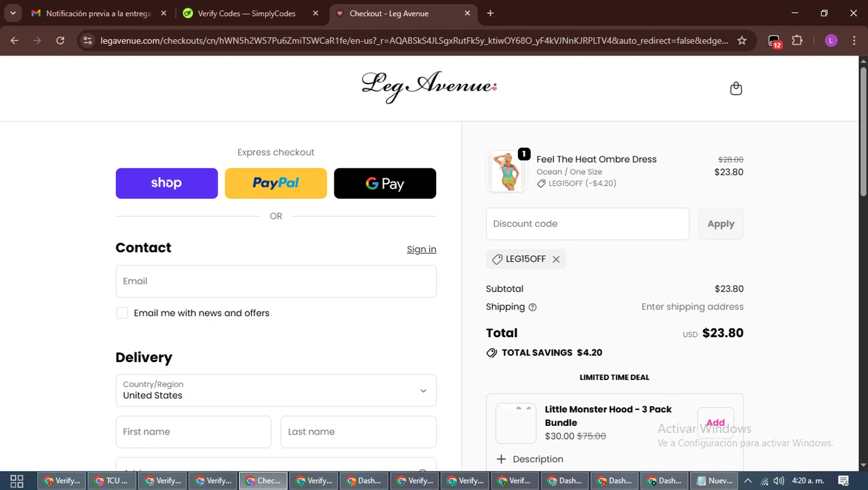This screenshot has height=490, width=868.
Task: Click the Feel The Heat Ombre Dress thumbnail
Action: point(507,172)
